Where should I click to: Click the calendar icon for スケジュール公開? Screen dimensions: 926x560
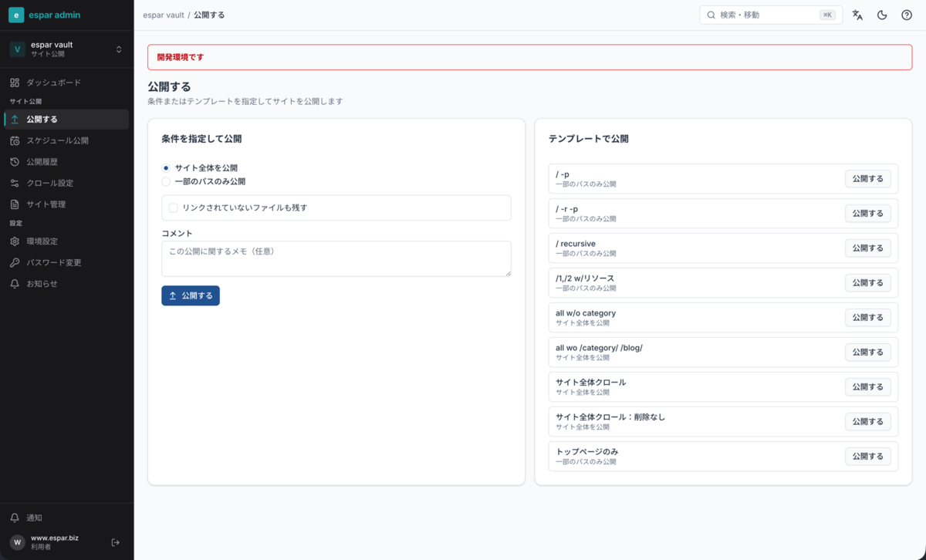coord(15,141)
